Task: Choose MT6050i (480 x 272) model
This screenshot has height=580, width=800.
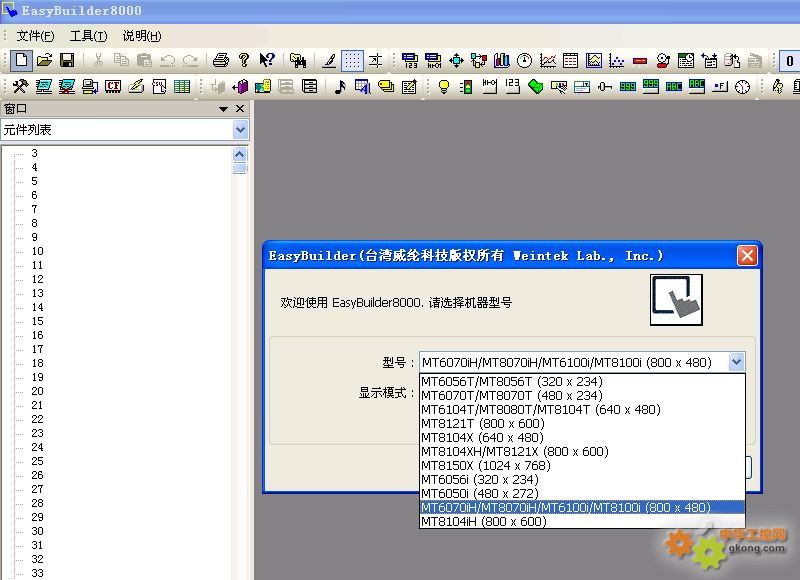Action: pyautogui.click(x=582, y=494)
